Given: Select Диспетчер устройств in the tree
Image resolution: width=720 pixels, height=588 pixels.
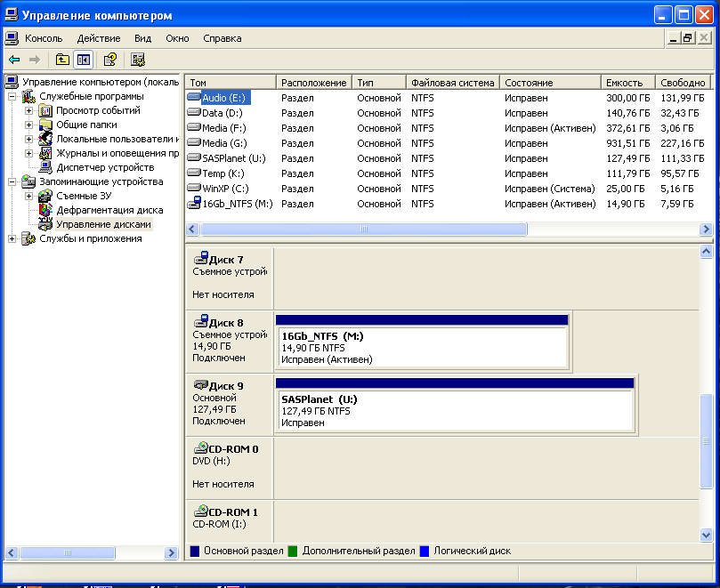Looking at the screenshot, I should click(x=104, y=167).
